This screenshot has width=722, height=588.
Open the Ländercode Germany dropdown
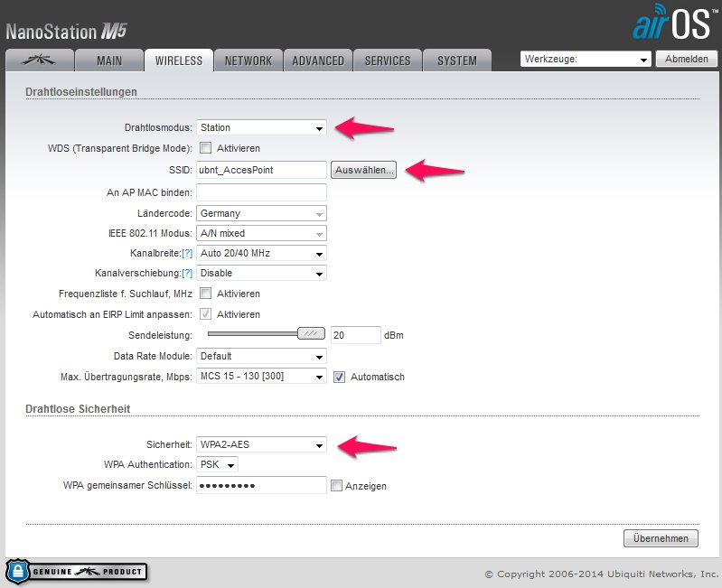(261, 213)
